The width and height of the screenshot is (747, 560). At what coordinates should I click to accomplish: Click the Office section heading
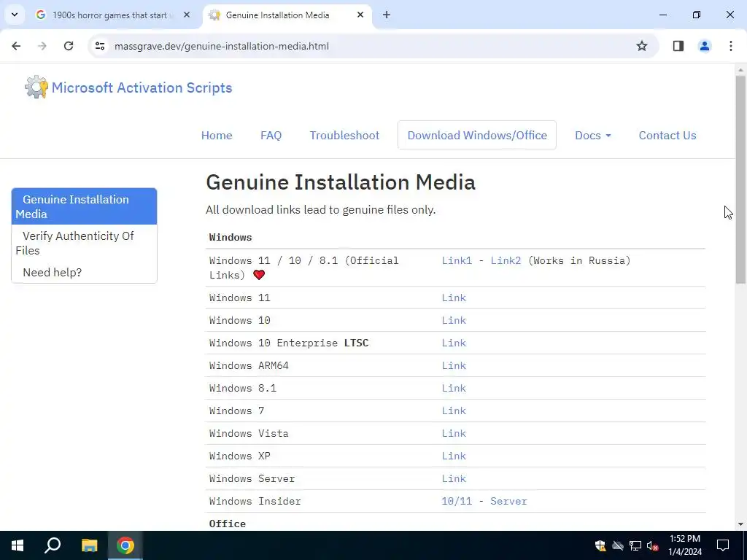pyautogui.click(x=228, y=524)
